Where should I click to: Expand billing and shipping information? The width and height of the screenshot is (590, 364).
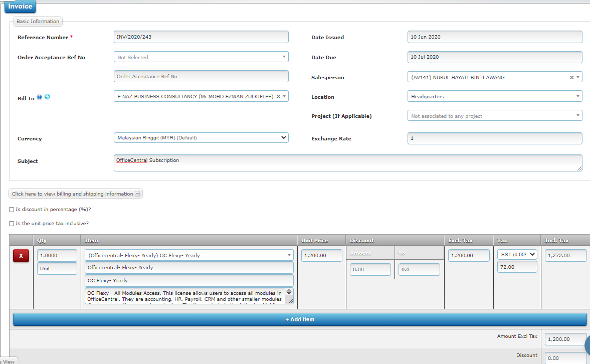pyautogui.click(x=76, y=194)
